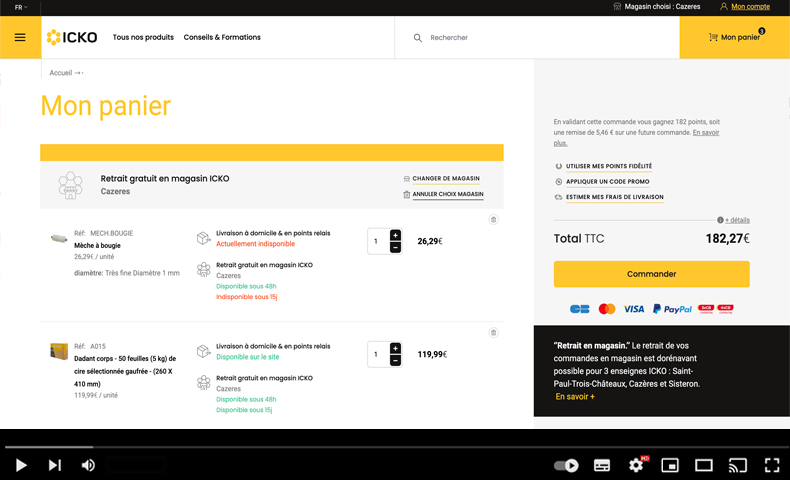Enable miniplayer mode
Screen dimensions: 790x480
pos(670,465)
